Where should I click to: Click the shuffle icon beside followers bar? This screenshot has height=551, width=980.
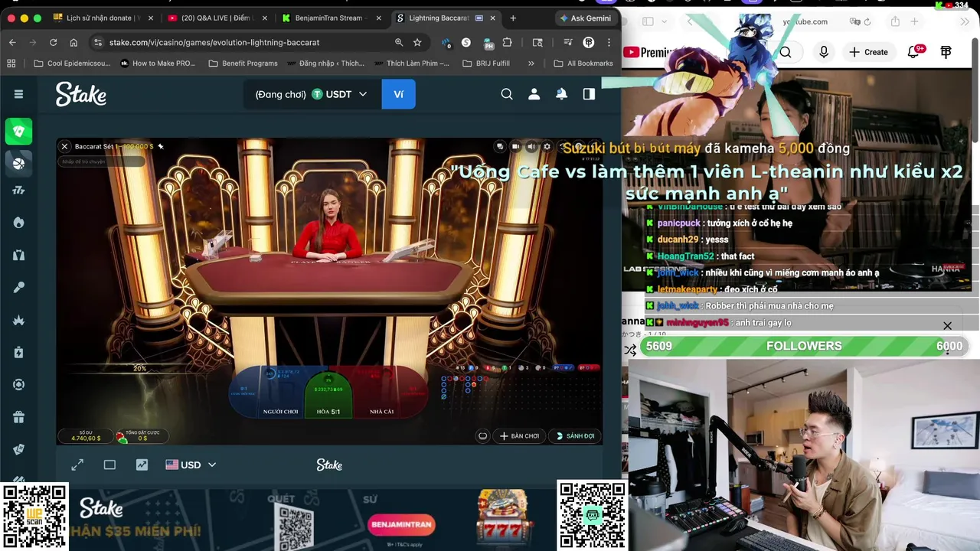[630, 350]
